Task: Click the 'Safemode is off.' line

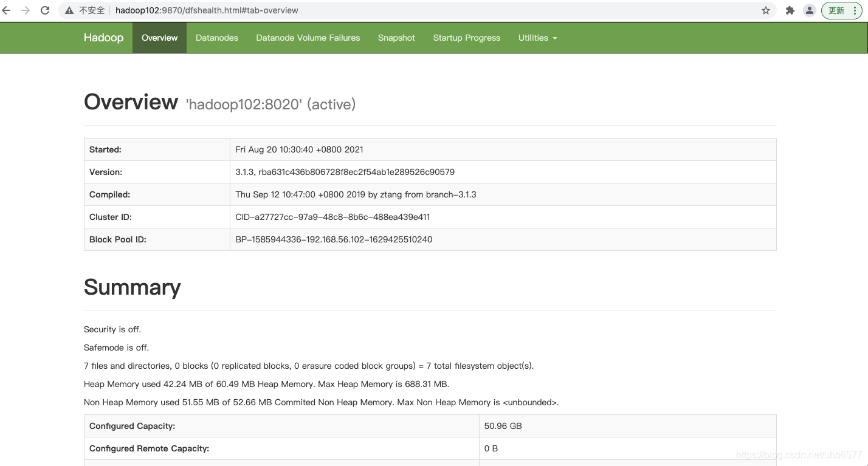Action: tap(116, 348)
